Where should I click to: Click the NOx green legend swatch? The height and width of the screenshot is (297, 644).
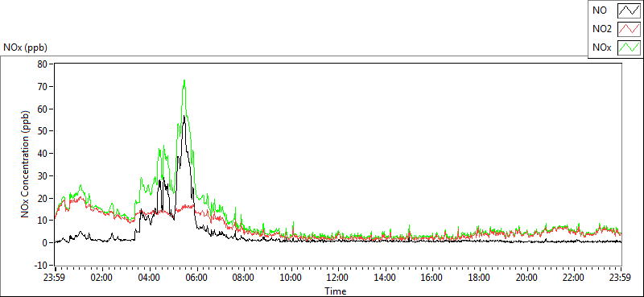(629, 47)
